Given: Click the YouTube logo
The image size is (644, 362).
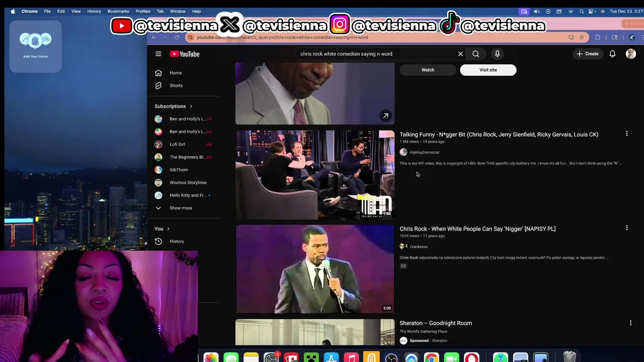Looking at the screenshot, I should 185,54.
